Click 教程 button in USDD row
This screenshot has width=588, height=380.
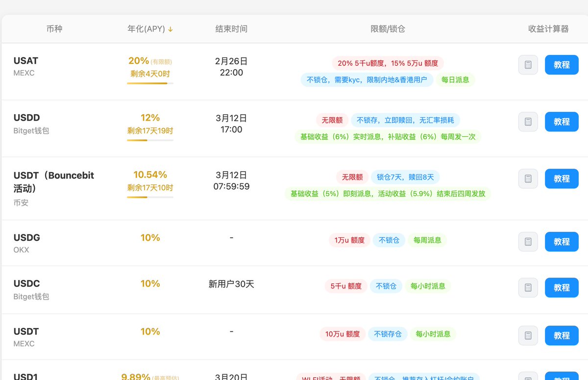point(562,122)
